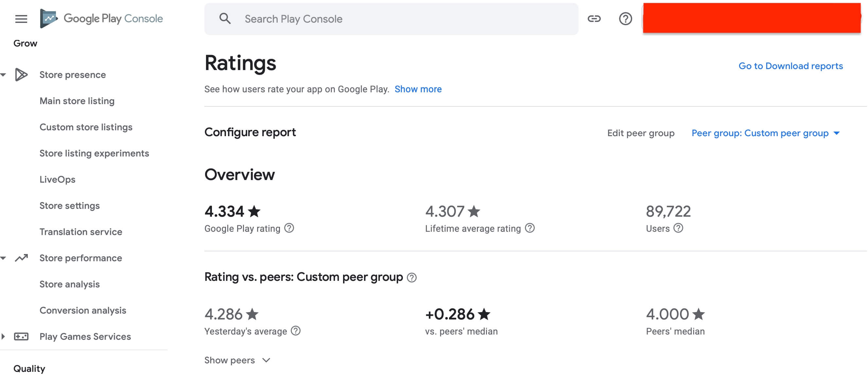868x381 pixels.
Task: Open Translation service
Action: point(80,232)
